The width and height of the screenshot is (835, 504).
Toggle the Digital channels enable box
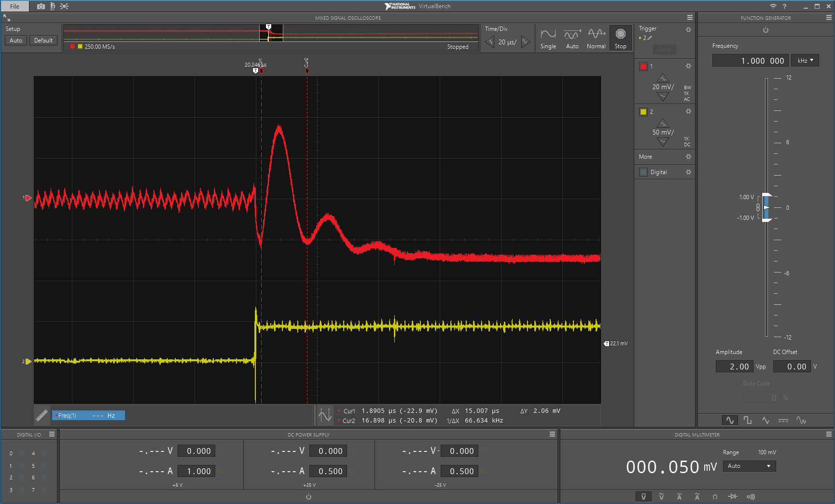tap(643, 172)
